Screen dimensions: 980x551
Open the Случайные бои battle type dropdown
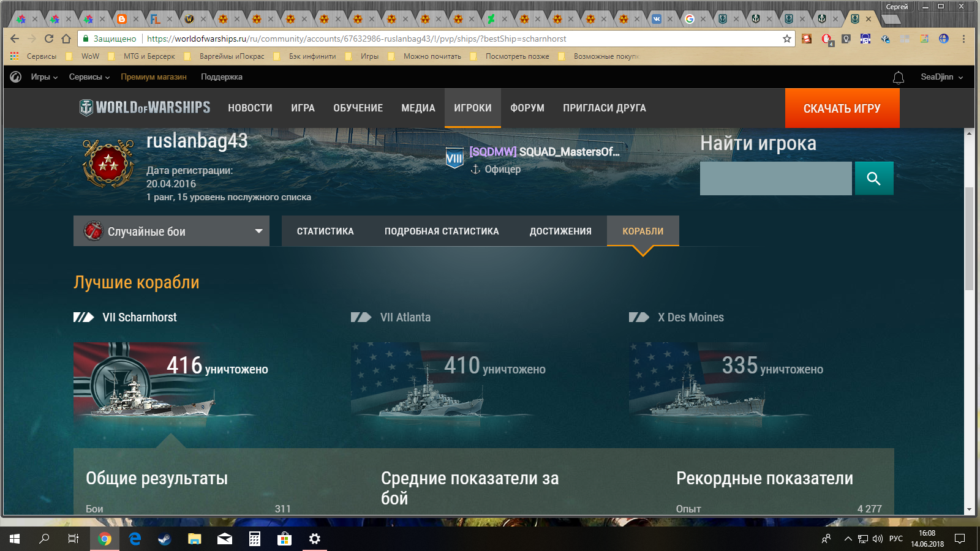point(171,231)
